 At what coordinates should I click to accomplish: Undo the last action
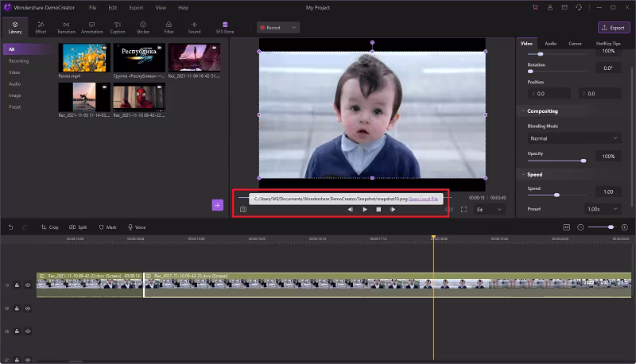(11, 227)
